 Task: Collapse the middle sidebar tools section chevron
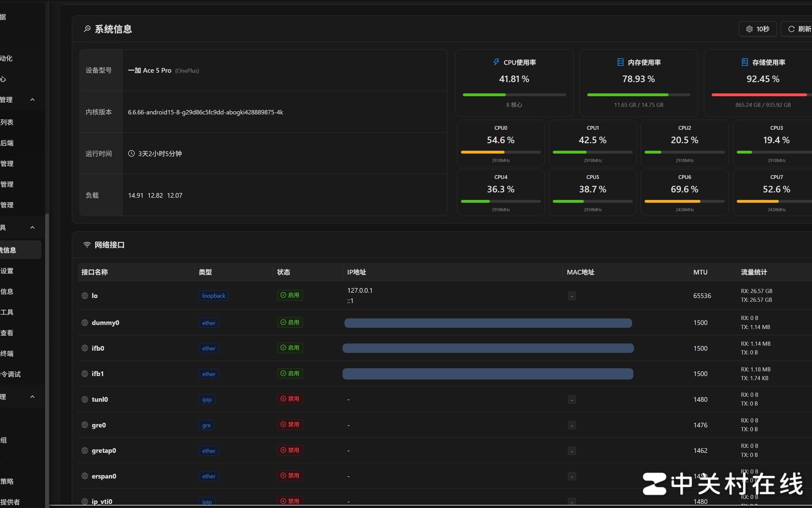click(x=32, y=228)
